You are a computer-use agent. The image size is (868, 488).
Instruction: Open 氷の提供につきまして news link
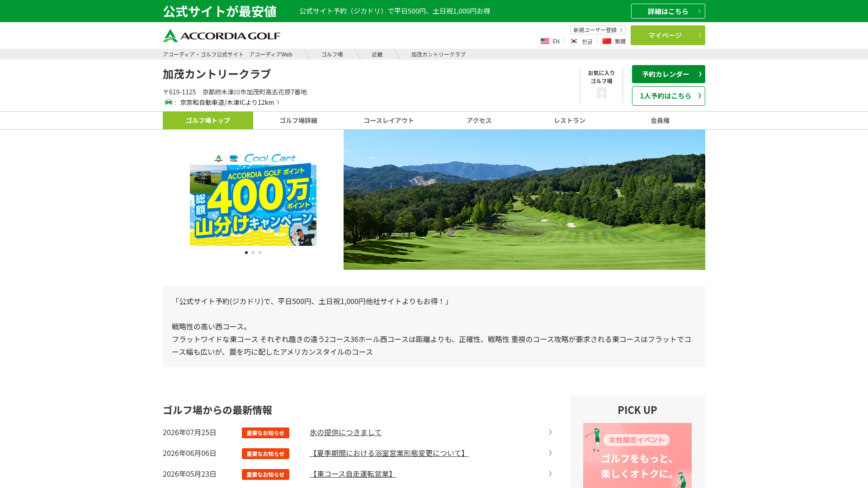click(x=345, y=432)
